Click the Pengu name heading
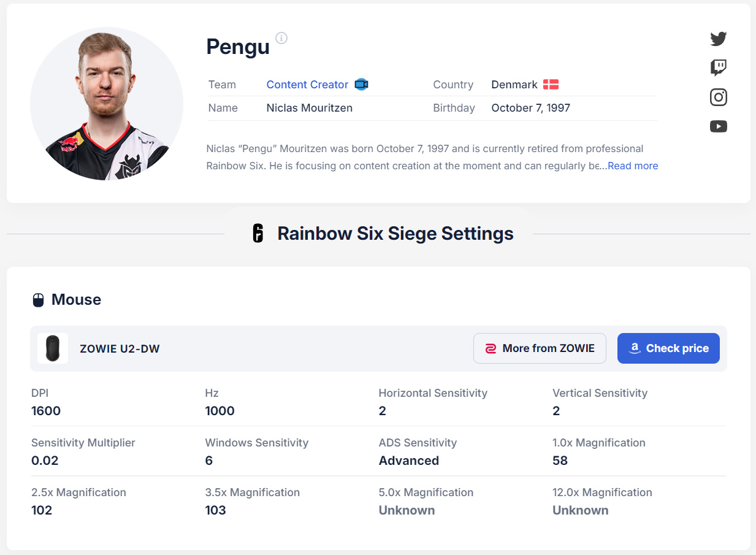 click(x=238, y=47)
